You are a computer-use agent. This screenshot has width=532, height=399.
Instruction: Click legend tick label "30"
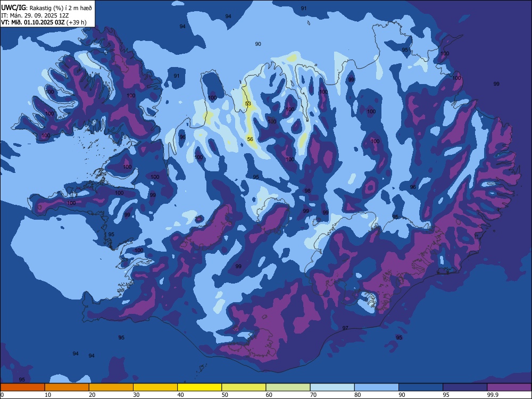coord(136,395)
